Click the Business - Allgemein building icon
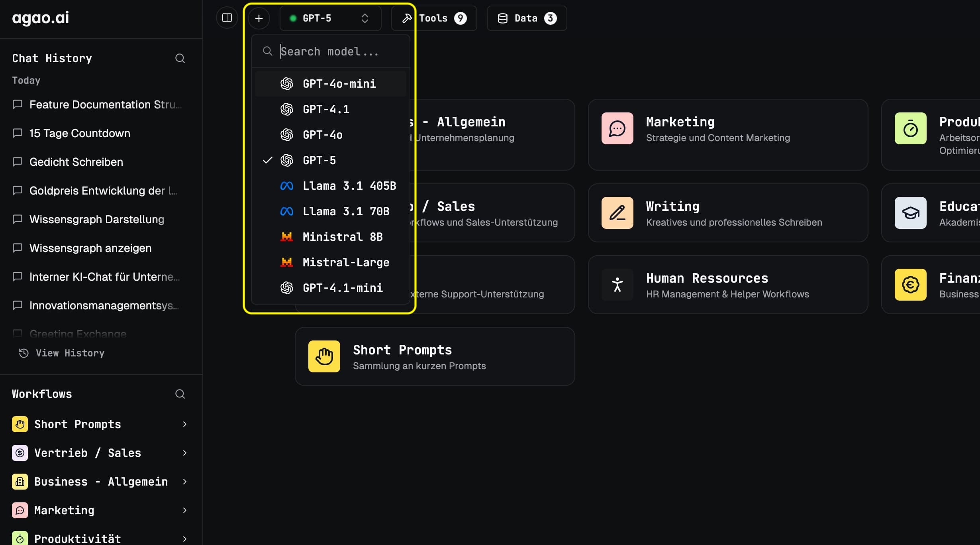The height and width of the screenshot is (545, 980). tap(20, 482)
